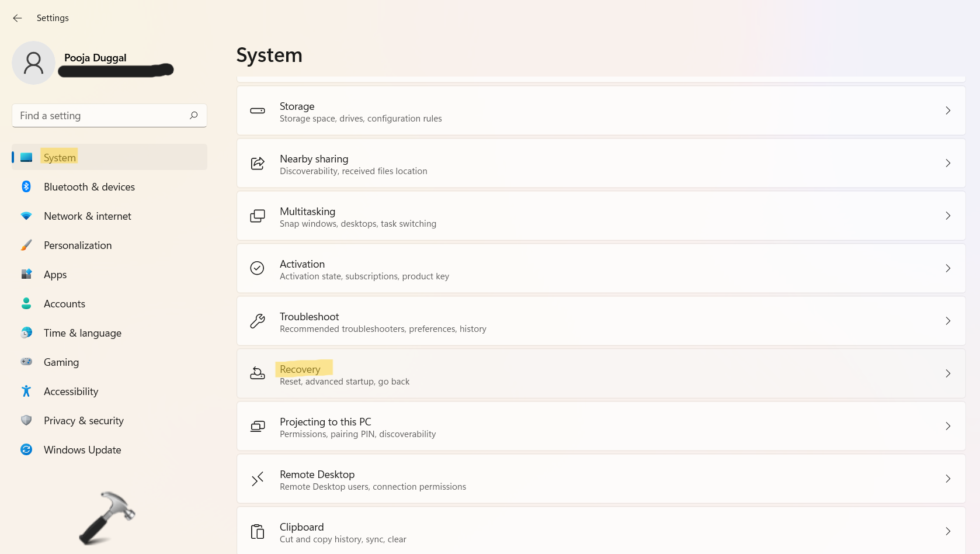Expand Storage settings chevron

(x=948, y=110)
